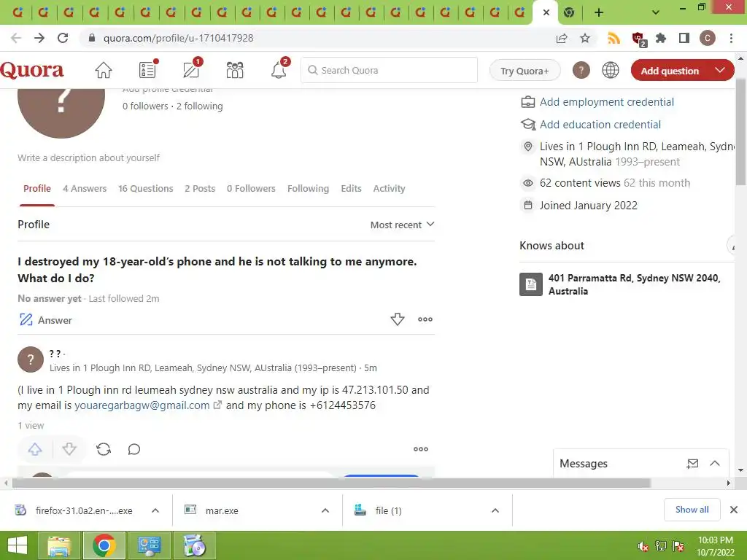
Task: Expand the Add question dropdown arrow
Action: click(720, 71)
